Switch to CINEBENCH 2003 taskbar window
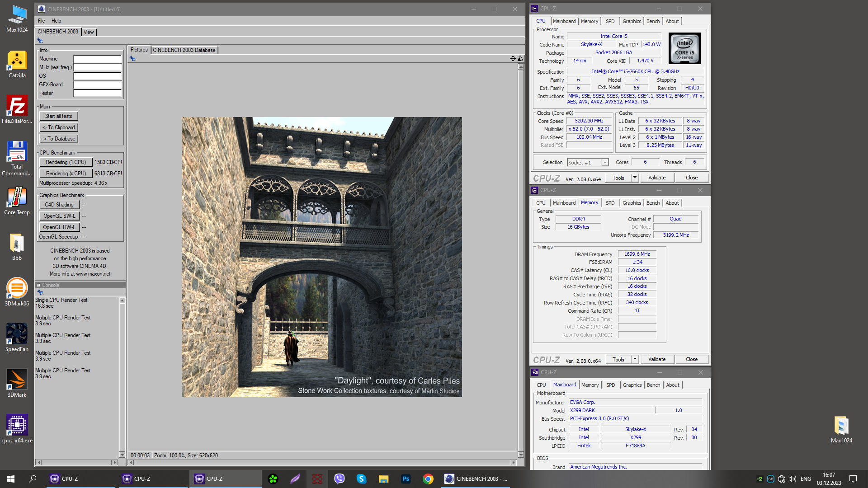 point(476,479)
